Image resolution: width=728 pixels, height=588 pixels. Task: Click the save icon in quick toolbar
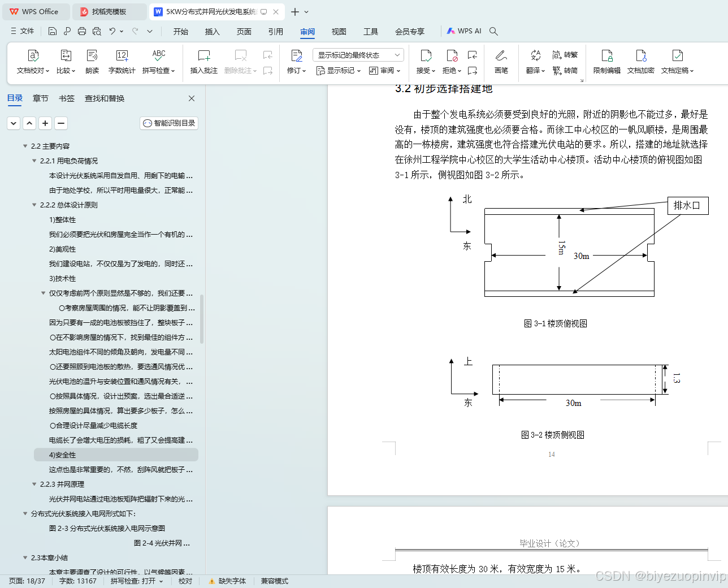pyautogui.click(x=53, y=32)
